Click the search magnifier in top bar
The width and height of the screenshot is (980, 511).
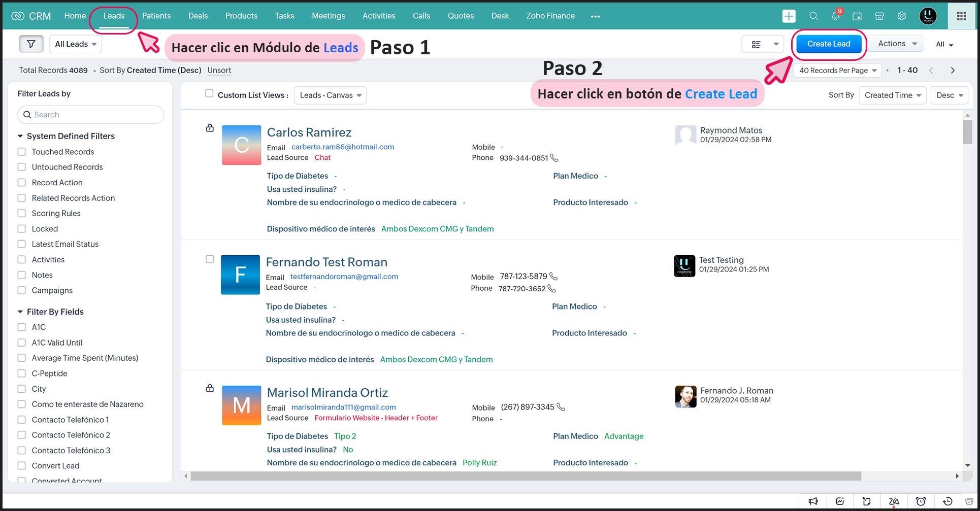pyautogui.click(x=813, y=16)
